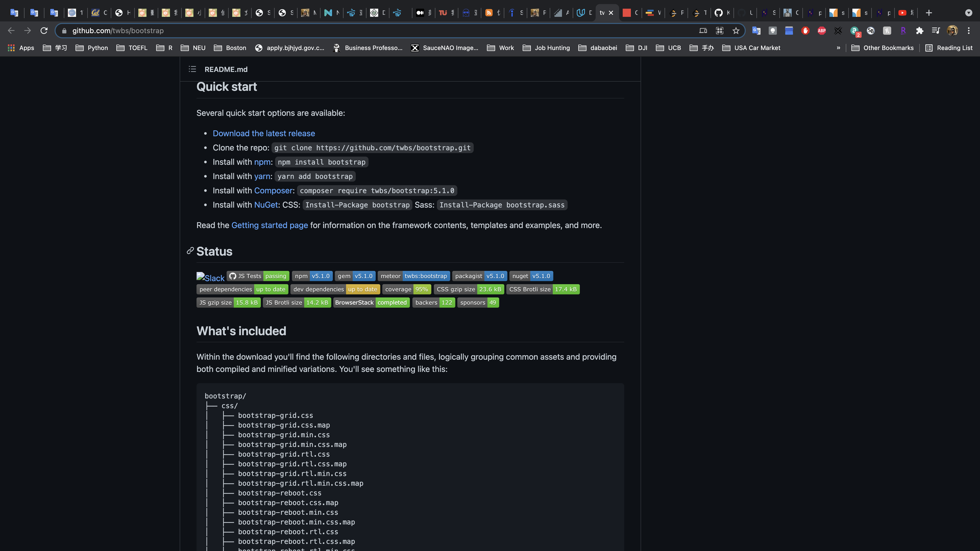This screenshot has height=551, width=980.
Task: Expand hidden bookmarks overflow chevron
Action: click(838, 48)
